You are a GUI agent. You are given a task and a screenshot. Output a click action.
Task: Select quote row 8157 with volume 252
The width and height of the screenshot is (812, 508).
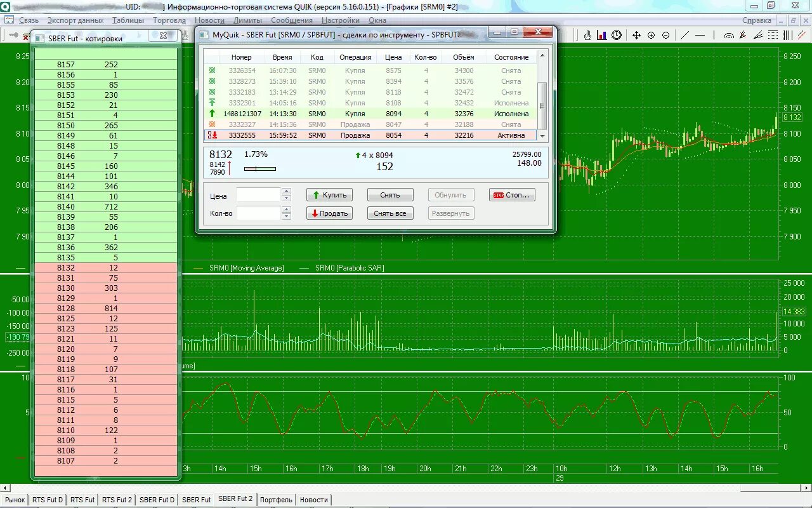tap(106, 64)
